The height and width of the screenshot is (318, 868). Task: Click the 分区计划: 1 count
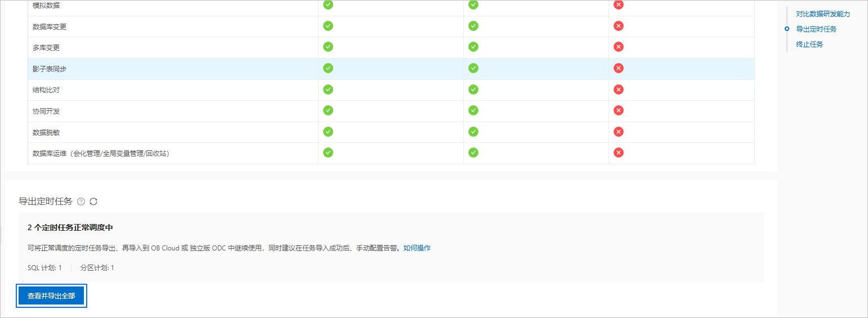97,268
